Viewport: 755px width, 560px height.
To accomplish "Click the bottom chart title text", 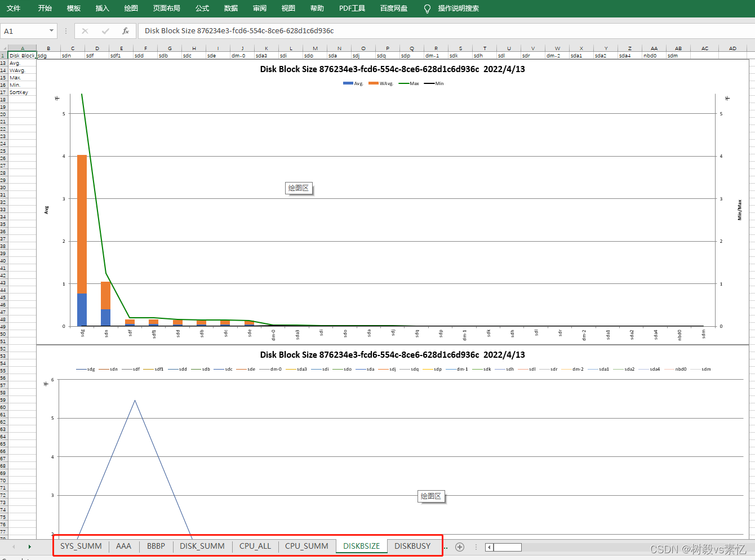I will click(392, 355).
